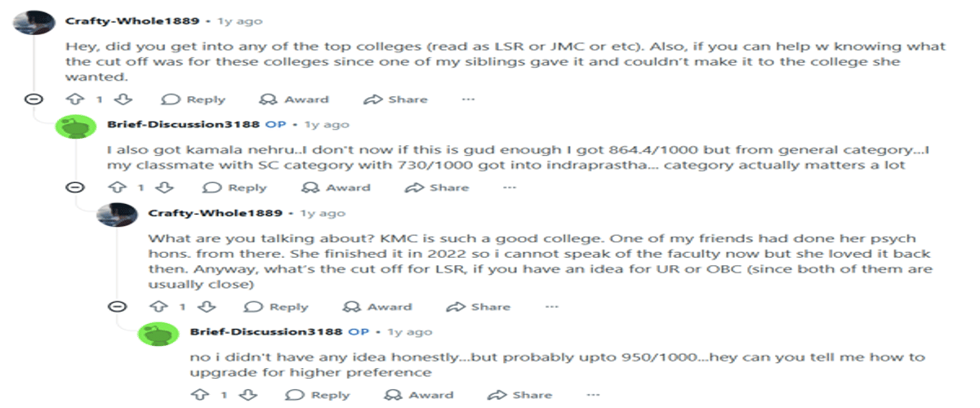Upvote the comment mentioning 950/1000

[200, 395]
